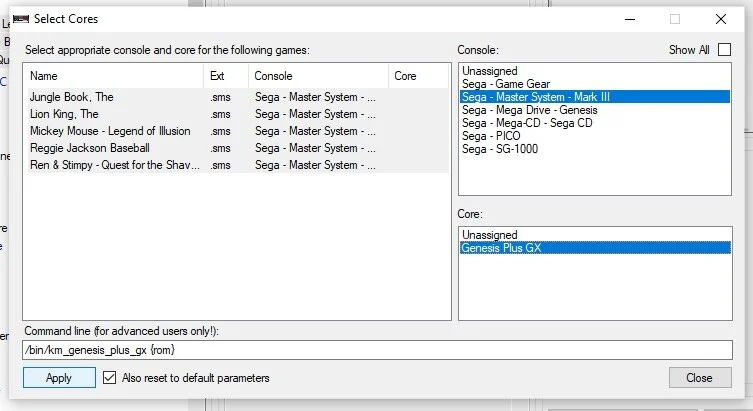Sort by the Name column header

(114, 76)
